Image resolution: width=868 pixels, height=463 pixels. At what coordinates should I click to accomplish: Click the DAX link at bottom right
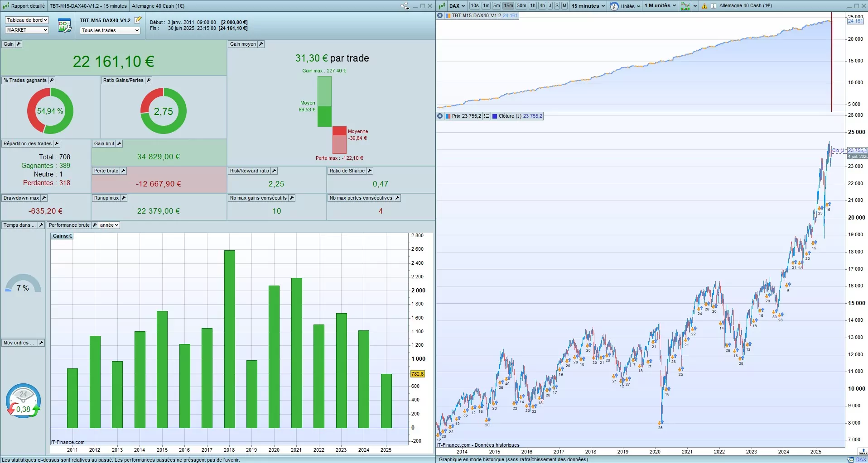(x=861, y=459)
